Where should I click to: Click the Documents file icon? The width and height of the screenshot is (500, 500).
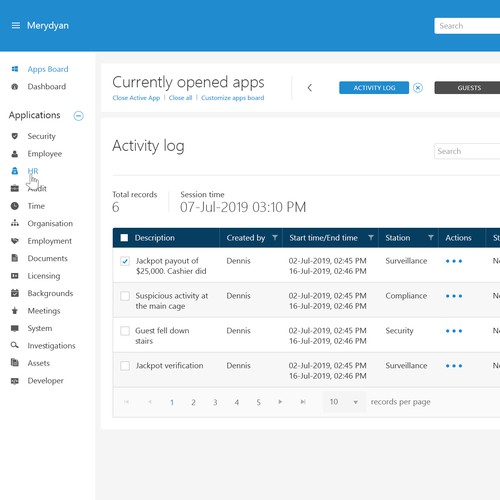[15, 258]
